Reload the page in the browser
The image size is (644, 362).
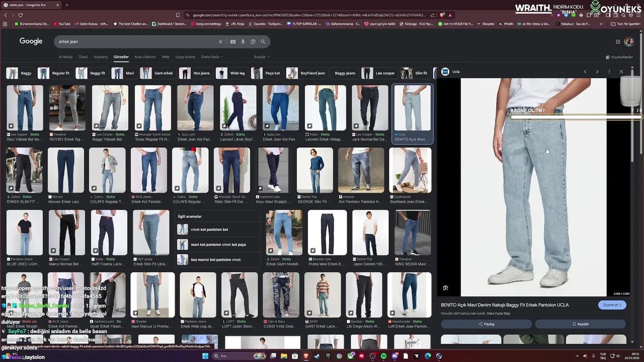tap(21, 15)
